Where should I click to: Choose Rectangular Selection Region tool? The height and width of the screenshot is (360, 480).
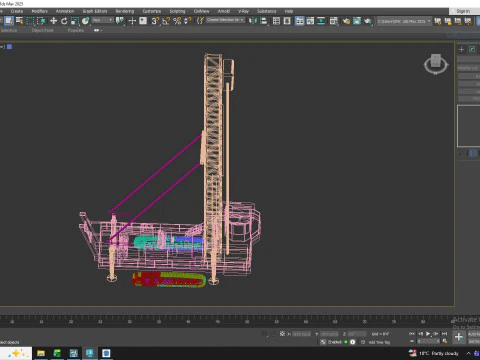[30, 21]
